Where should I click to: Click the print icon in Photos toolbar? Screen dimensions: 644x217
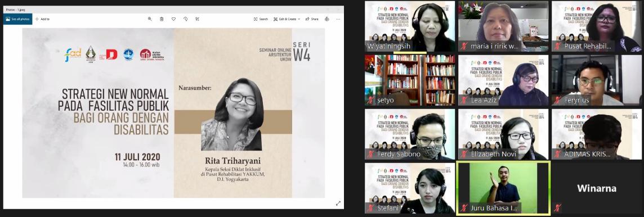(327, 19)
